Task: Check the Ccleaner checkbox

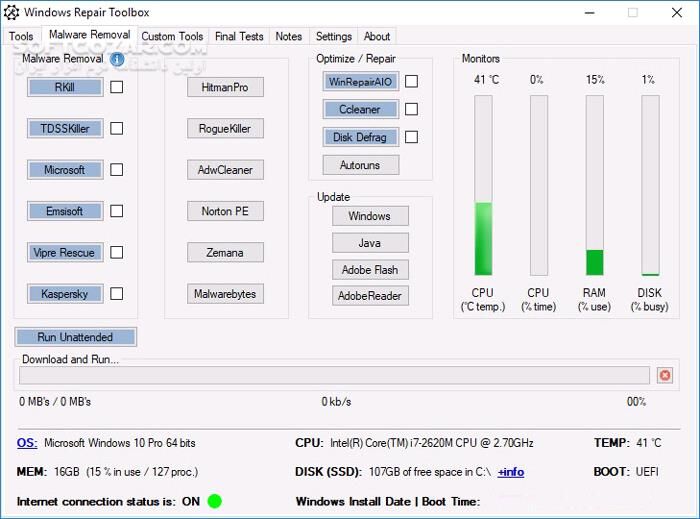Action: (x=411, y=109)
